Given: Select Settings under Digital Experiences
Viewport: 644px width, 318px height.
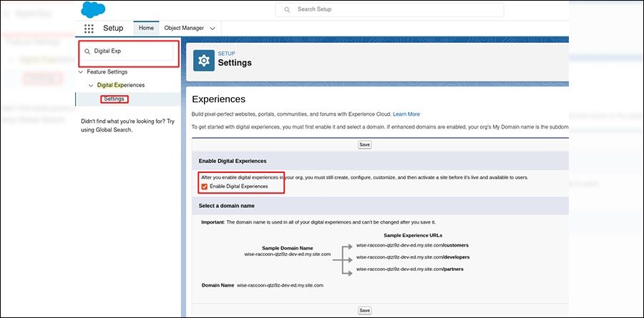Looking at the screenshot, I should coord(114,99).
